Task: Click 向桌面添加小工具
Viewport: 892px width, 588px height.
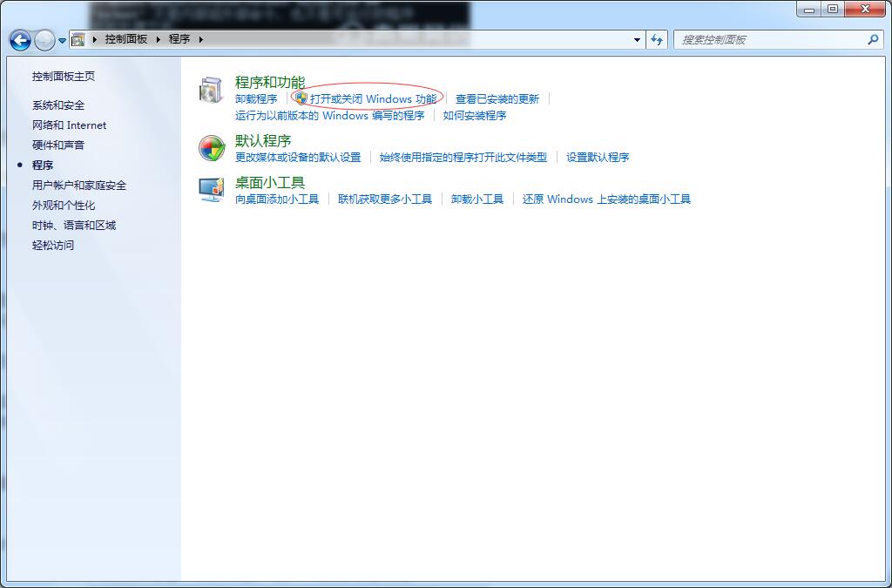Action: coord(277,199)
